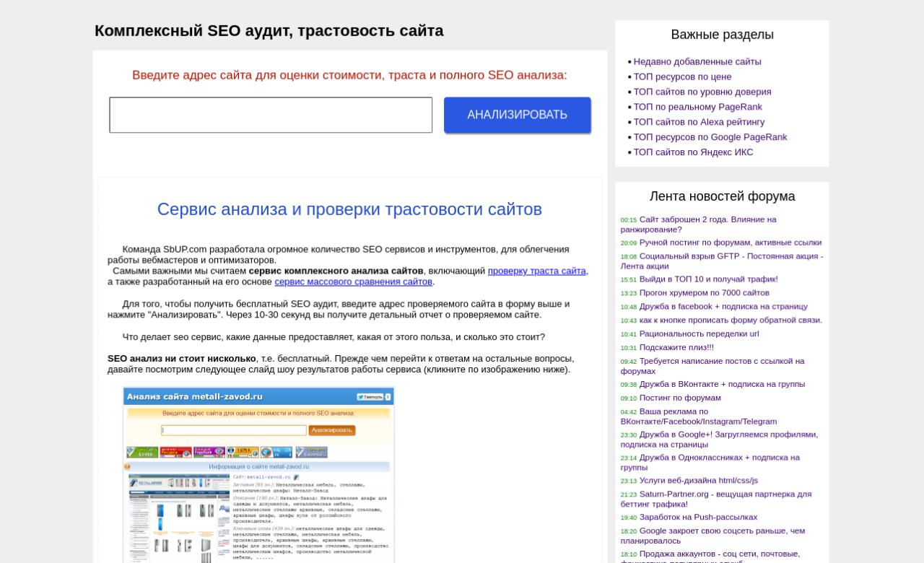Click the 04:42 timestamp in forum feed
Screen dimensions: 924x563
pyautogui.click(x=629, y=412)
